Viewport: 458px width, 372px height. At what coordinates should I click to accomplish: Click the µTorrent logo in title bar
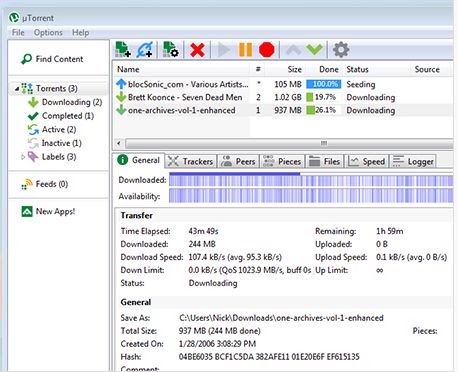[x=14, y=18]
